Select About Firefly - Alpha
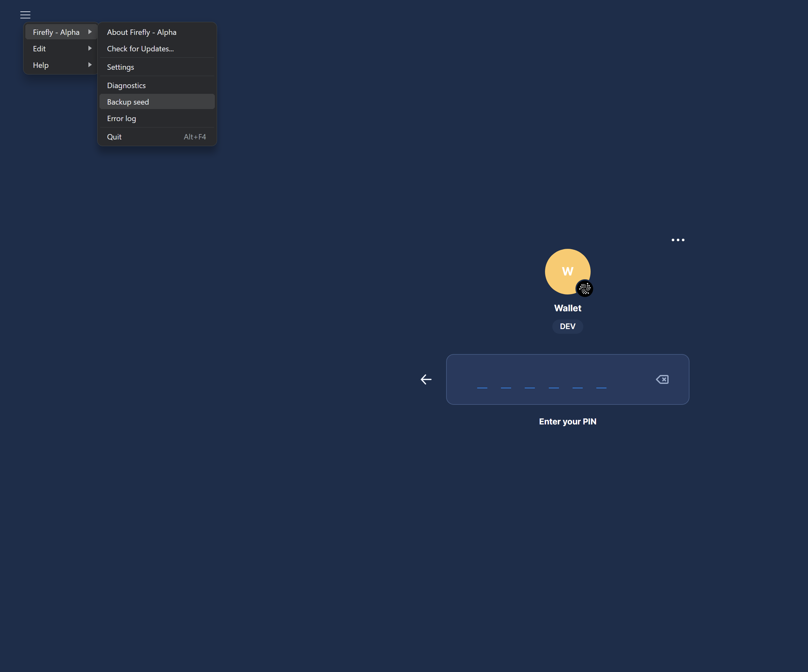Screen dimensions: 808x672 coord(142,32)
